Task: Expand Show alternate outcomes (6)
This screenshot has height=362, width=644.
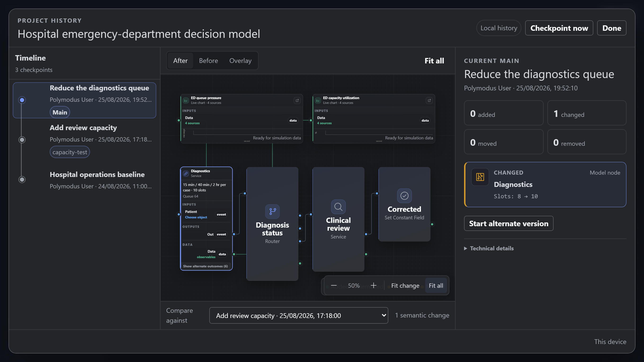Action: pos(205,266)
